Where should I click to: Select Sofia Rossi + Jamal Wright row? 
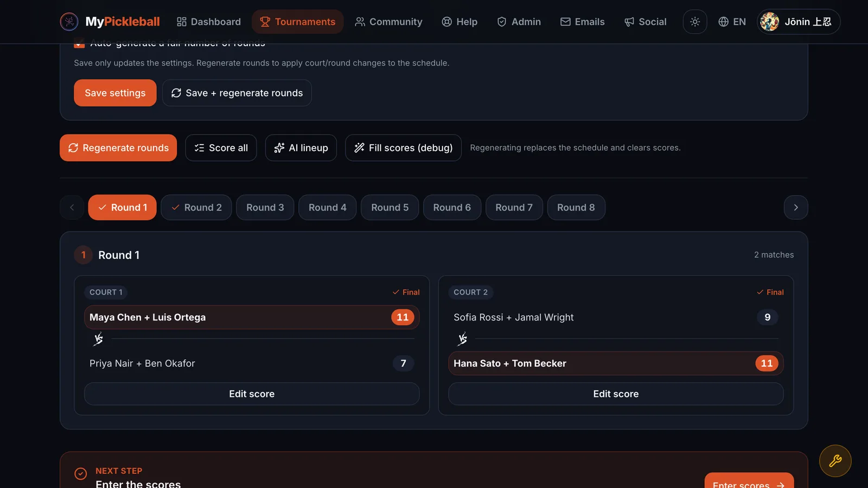click(x=616, y=317)
